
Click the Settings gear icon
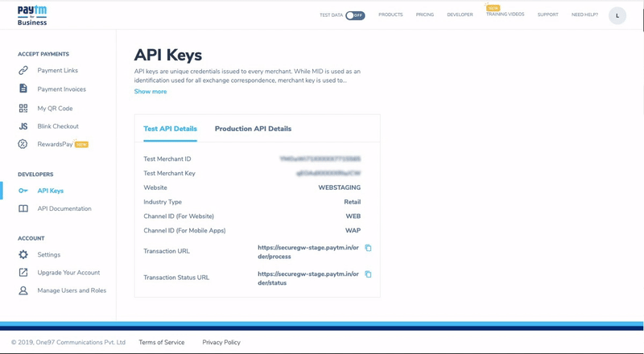(23, 255)
